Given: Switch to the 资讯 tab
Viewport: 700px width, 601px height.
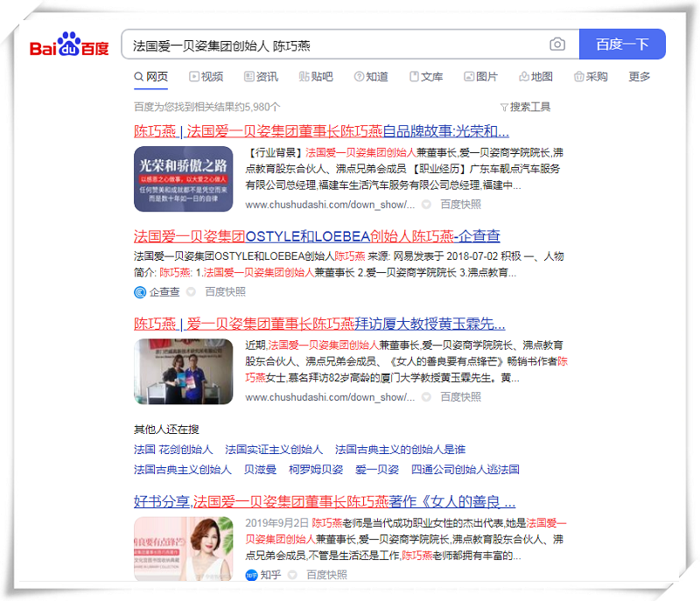Looking at the screenshot, I should click(x=261, y=77).
